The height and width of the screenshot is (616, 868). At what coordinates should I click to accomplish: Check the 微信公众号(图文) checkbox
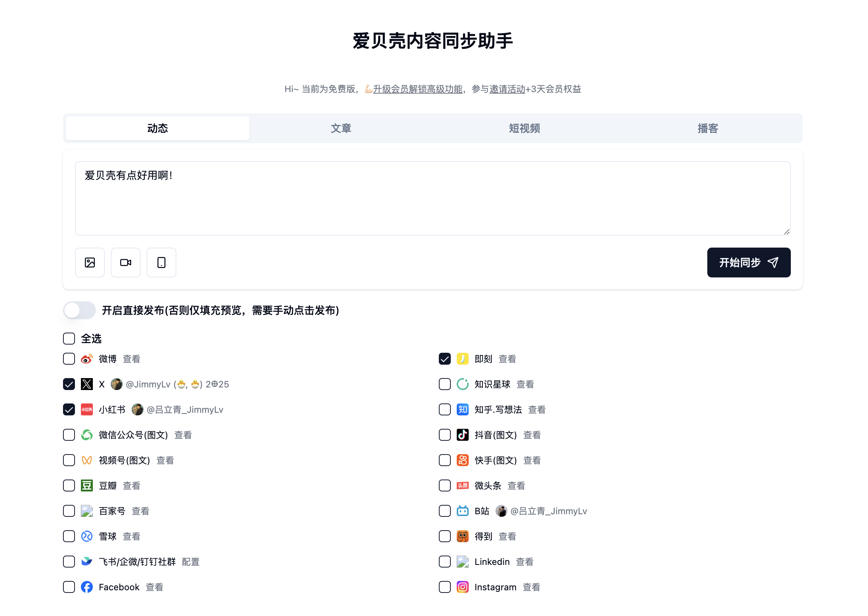tap(69, 436)
